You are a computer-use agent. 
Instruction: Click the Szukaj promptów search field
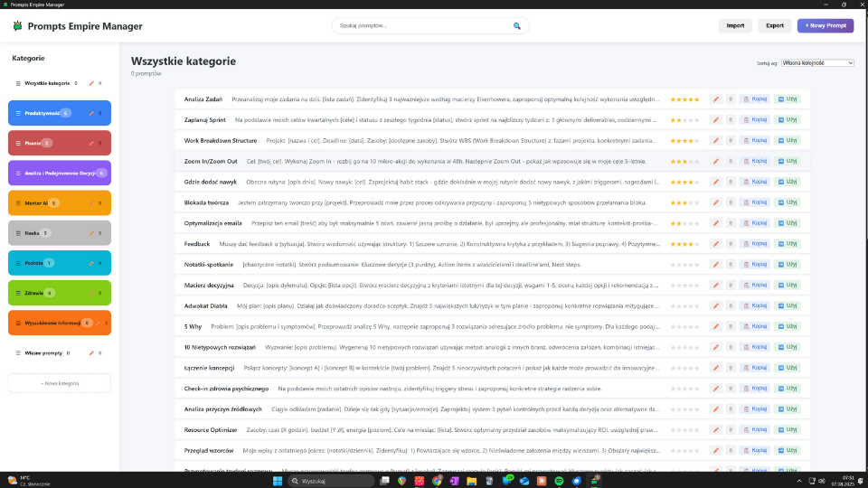pyautogui.click(x=420, y=26)
